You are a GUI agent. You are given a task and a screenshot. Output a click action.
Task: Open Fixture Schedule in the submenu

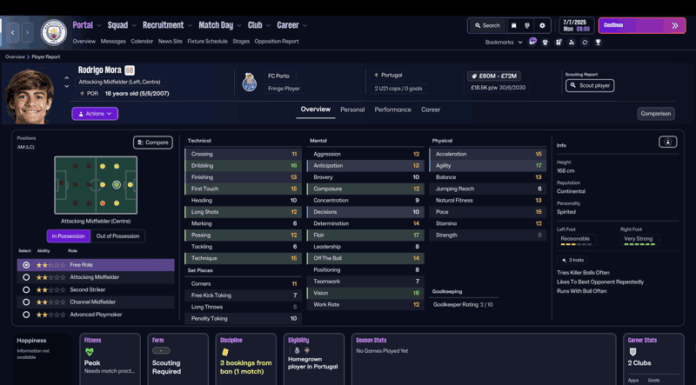point(207,41)
